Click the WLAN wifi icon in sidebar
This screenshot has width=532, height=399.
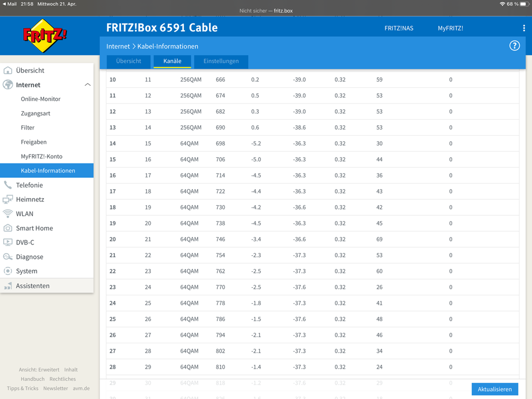(8, 214)
